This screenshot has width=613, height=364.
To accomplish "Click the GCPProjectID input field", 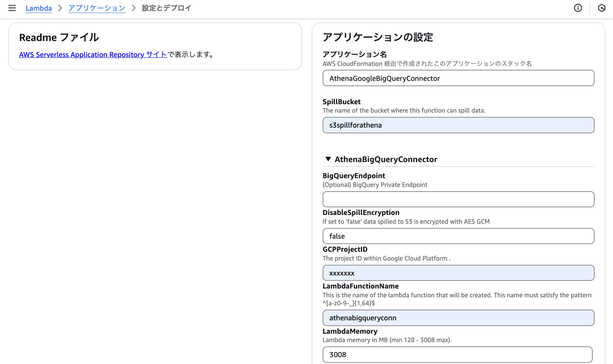I will tap(458, 273).
